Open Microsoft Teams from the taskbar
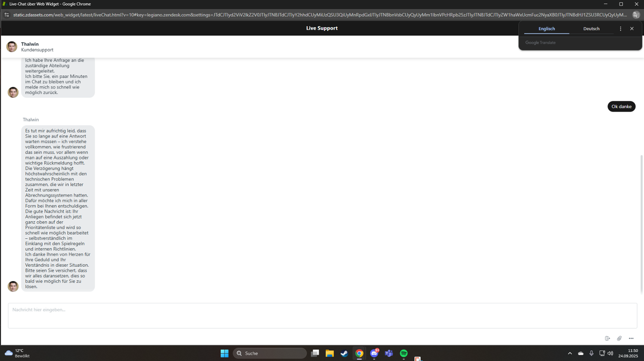 click(x=389, y=353)
